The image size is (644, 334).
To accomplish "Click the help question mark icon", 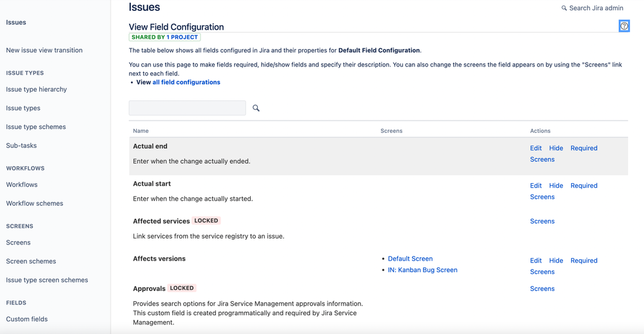I will pos(624,26).
